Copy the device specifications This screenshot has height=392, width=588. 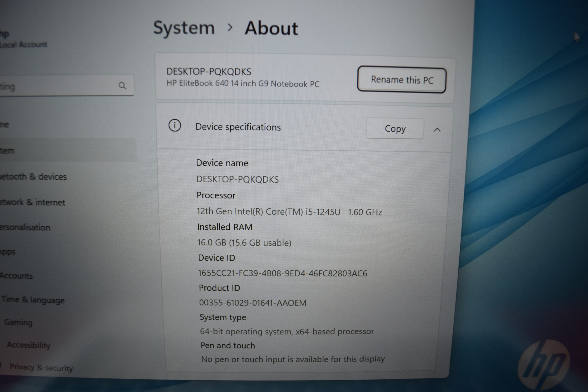click(395, 129)
